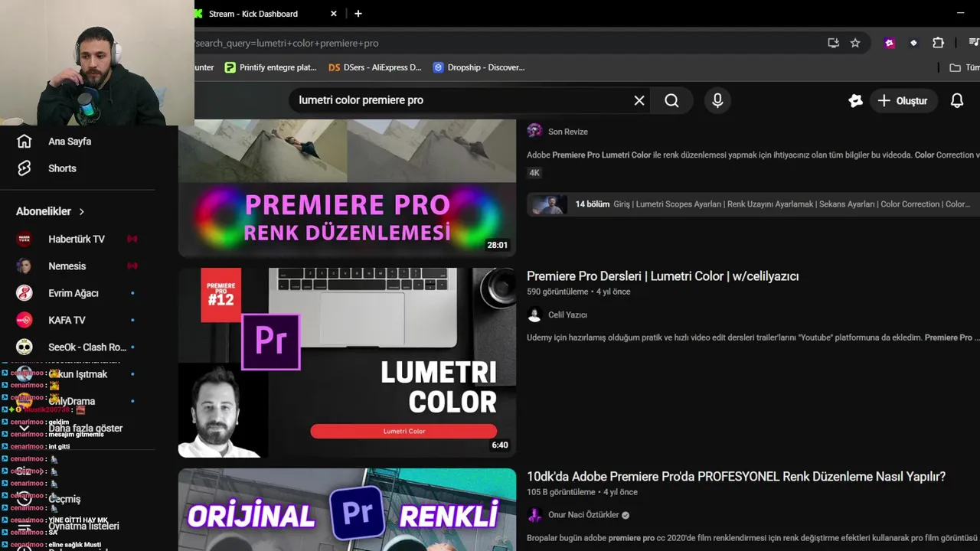Expand the Abonelikler section
980x551 pixels.
[x=51, y=211]
